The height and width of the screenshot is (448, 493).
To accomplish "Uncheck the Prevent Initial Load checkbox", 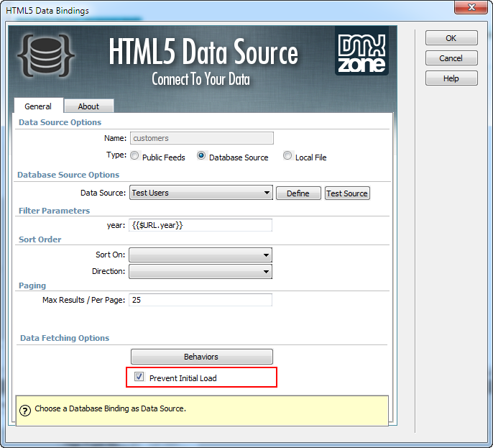I will click(x=139, y=376).
